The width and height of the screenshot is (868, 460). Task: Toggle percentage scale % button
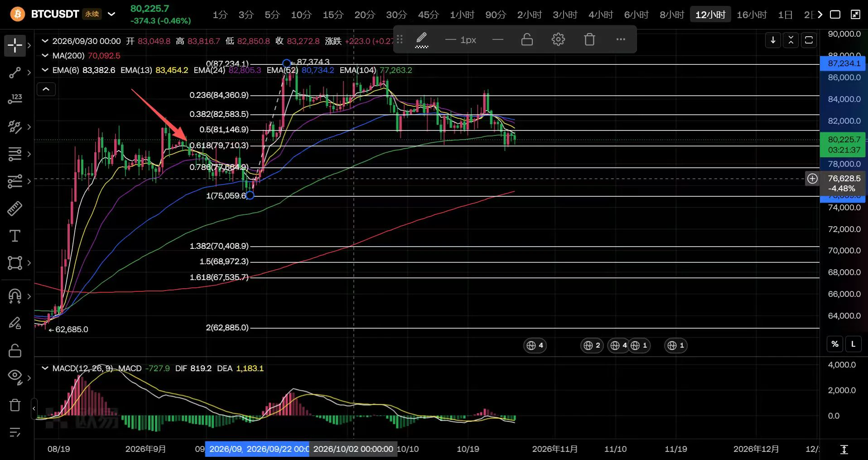835,344
